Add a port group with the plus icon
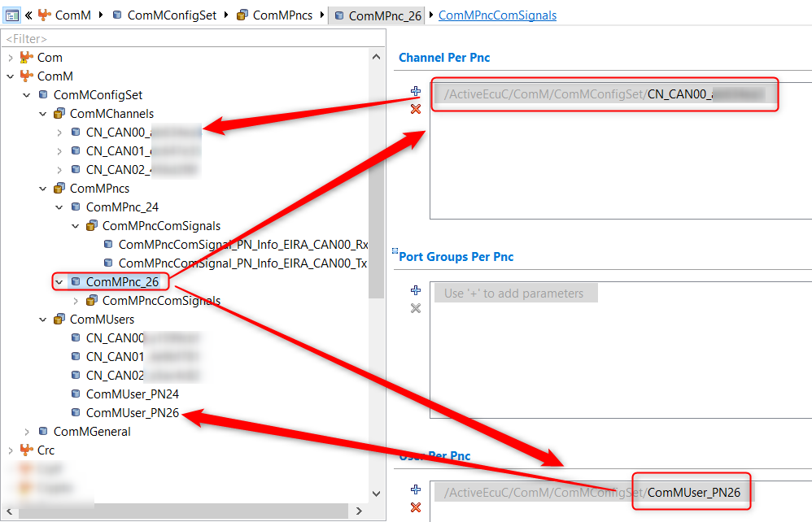 coord(415,290)
